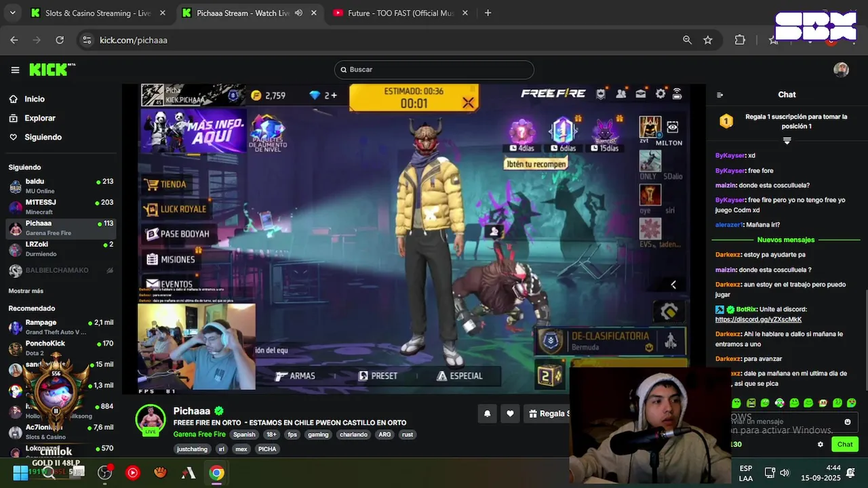
Task: Open YouTube Music from the taskbar
Action: (133, 472)
